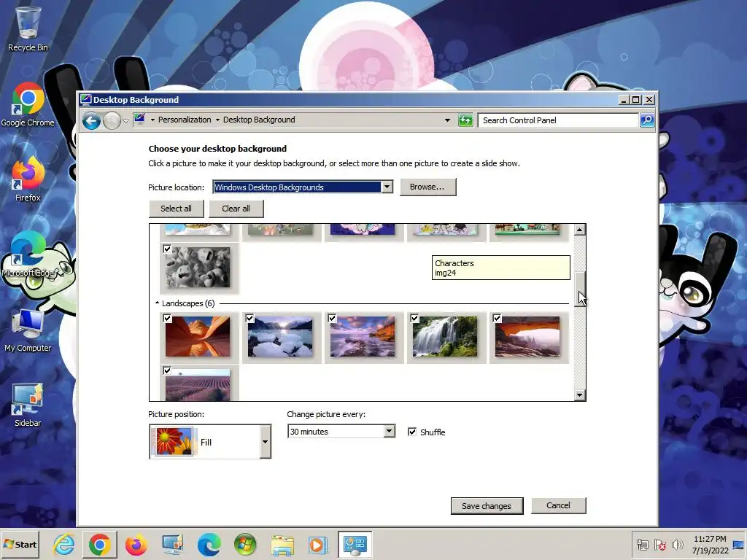Image resolution: width=747 pixels, height=560 pixels.
Task: Open the Sidebar desktop shortcut
Action: pyautogui.click(x=28, y=405)
